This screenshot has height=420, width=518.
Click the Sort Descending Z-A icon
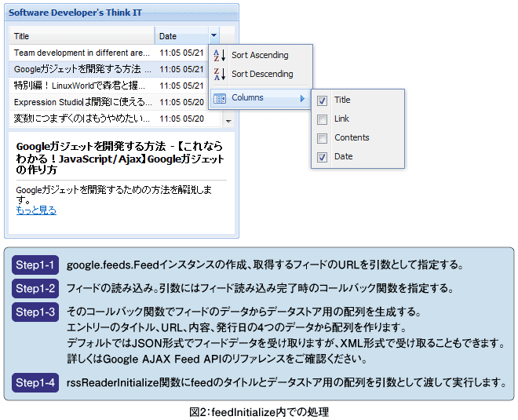click(219, 74)
